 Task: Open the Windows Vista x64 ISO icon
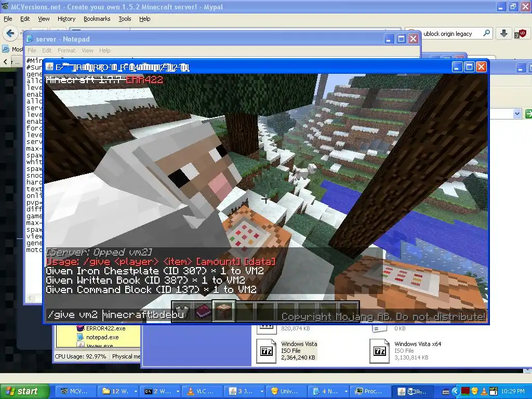click(x=379, y=351)
